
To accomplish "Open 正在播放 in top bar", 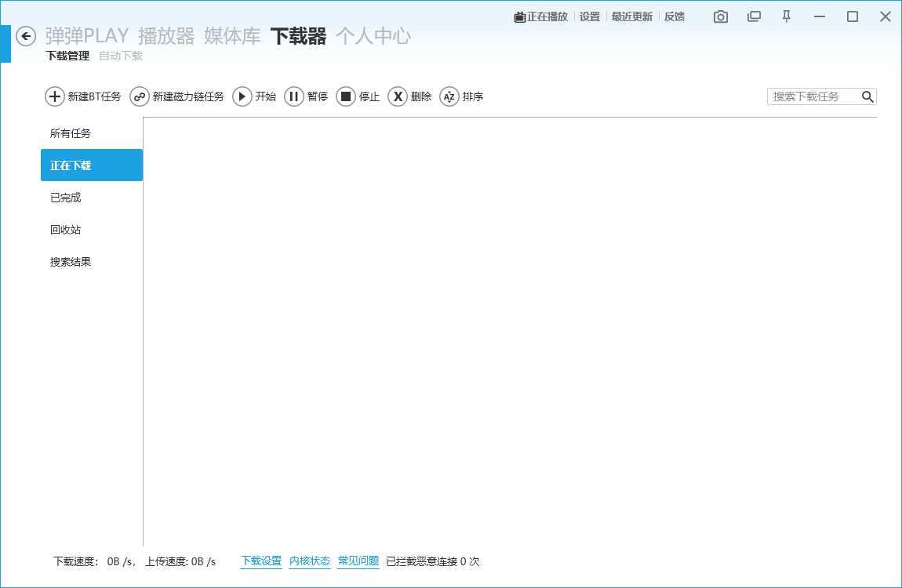I will (x=540, y=16).
